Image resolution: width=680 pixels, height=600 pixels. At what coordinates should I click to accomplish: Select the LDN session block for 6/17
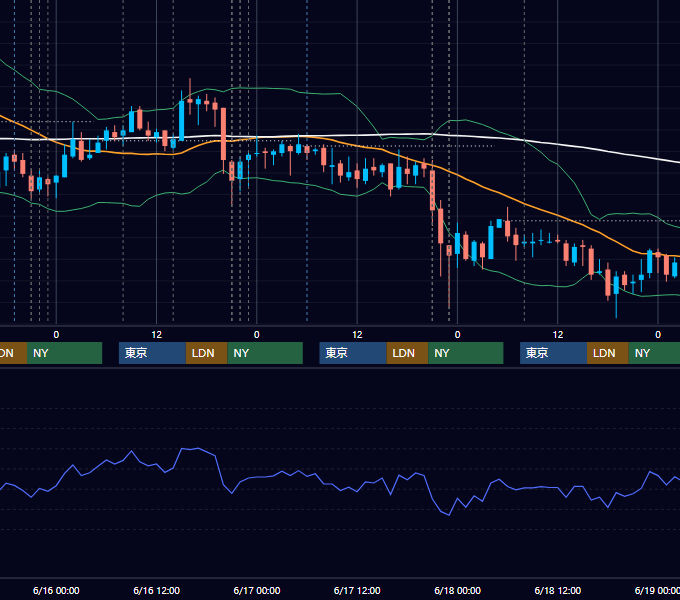(x=407, y=353)
